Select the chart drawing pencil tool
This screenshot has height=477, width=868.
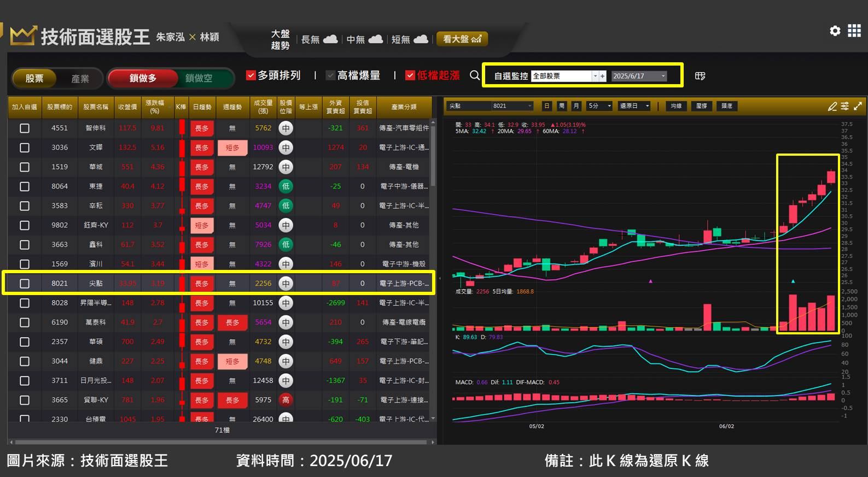[832, 106]
